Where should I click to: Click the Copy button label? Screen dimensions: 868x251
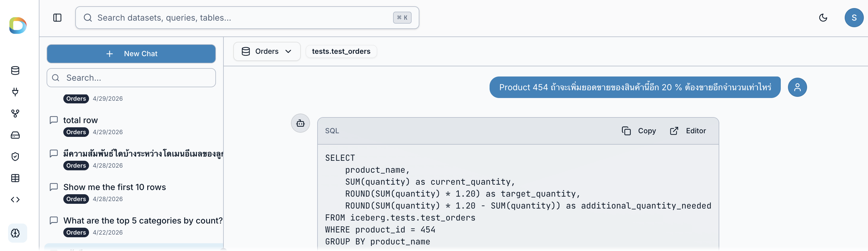[x=647, y=131]
